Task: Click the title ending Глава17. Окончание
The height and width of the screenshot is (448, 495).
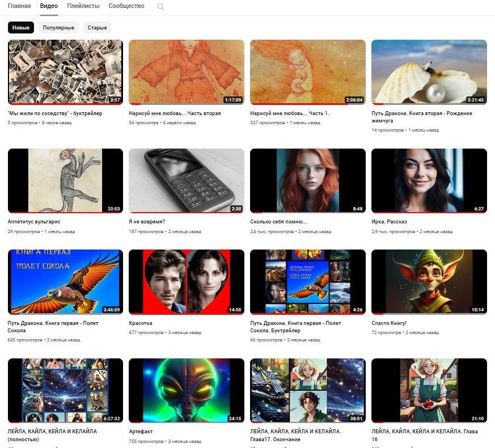Action: pyautogui.click(x=295, y=435)
